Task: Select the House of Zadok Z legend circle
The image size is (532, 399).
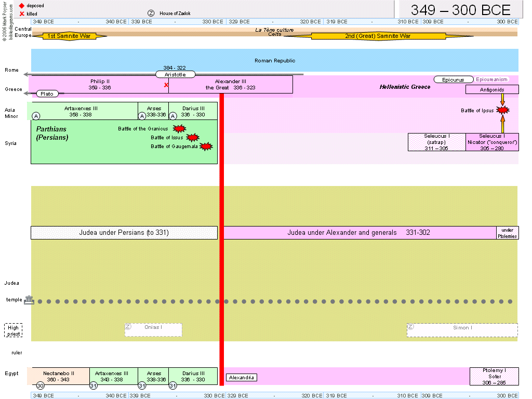Action: (151, 13)
